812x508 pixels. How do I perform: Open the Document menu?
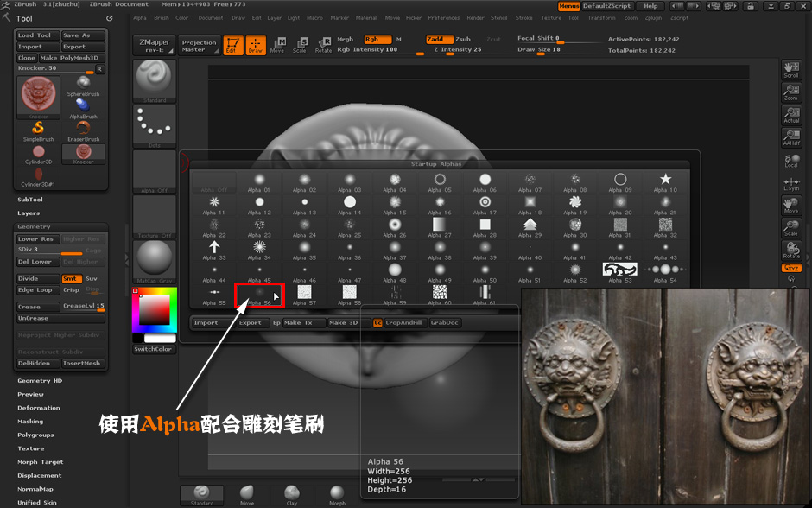click(210, 17)
